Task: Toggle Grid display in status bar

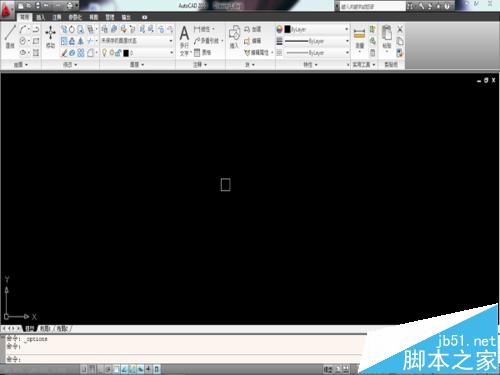Action: [x=92, y=369]
